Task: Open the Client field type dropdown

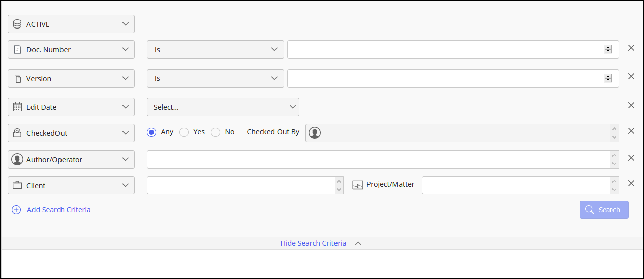Action: pyautogui.click(x=71, y=185)
